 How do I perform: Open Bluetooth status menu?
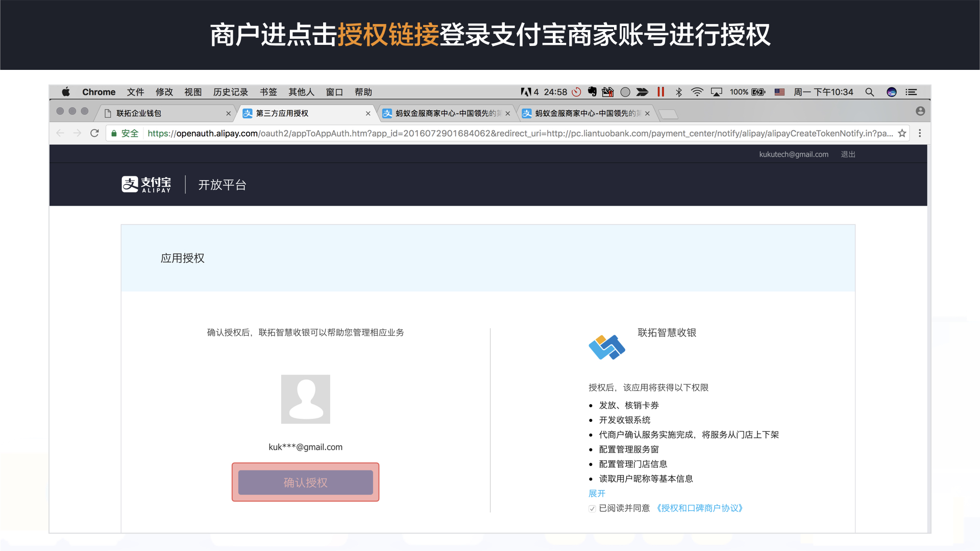[679, 92]
